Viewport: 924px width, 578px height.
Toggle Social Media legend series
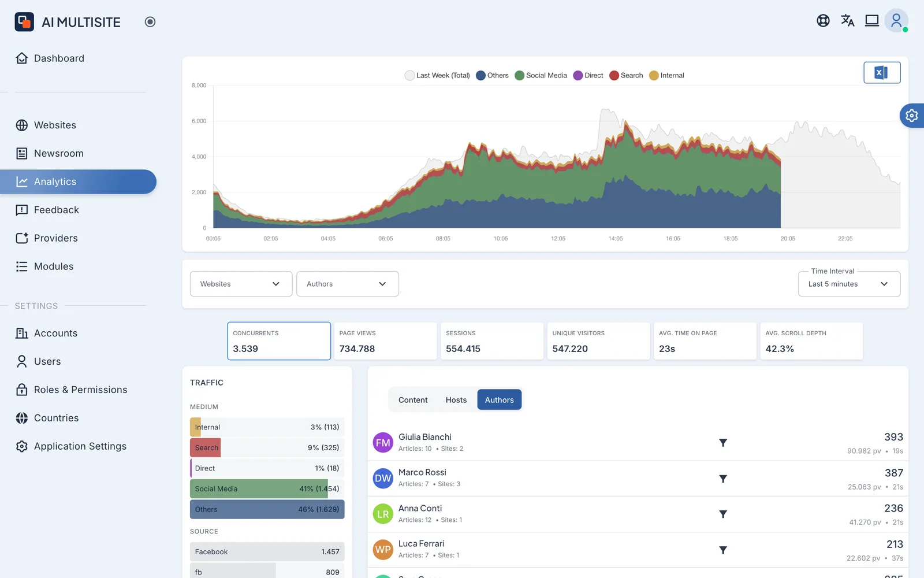[x=541, y=76]
